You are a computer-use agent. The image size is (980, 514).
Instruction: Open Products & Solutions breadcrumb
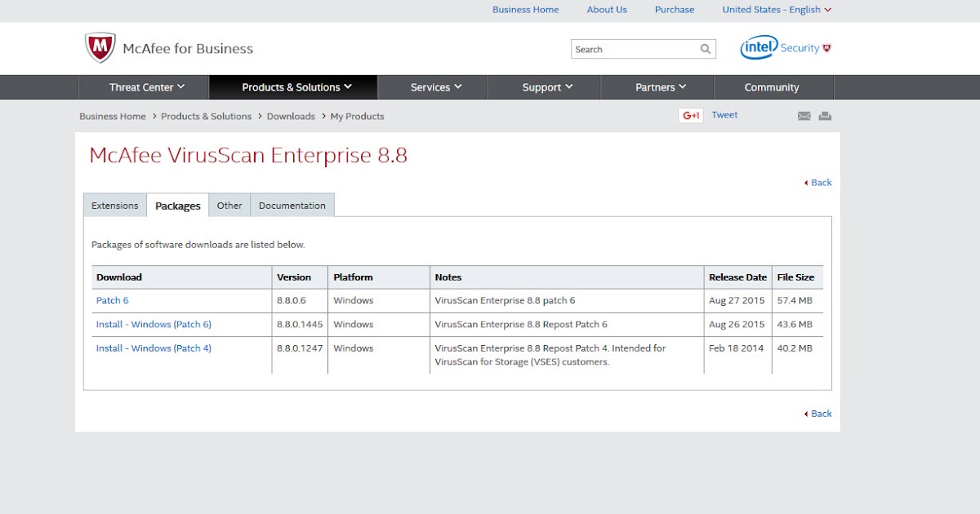[x=206, y=117]
